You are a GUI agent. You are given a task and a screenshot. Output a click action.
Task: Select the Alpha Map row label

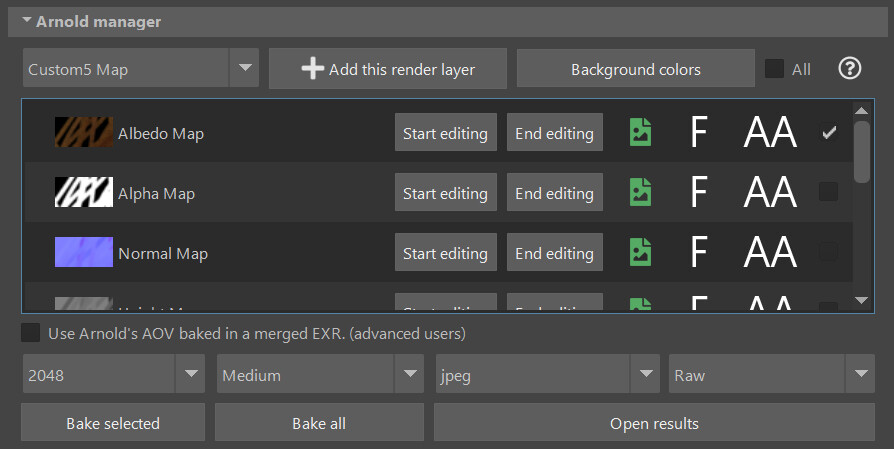click(156, 193)
